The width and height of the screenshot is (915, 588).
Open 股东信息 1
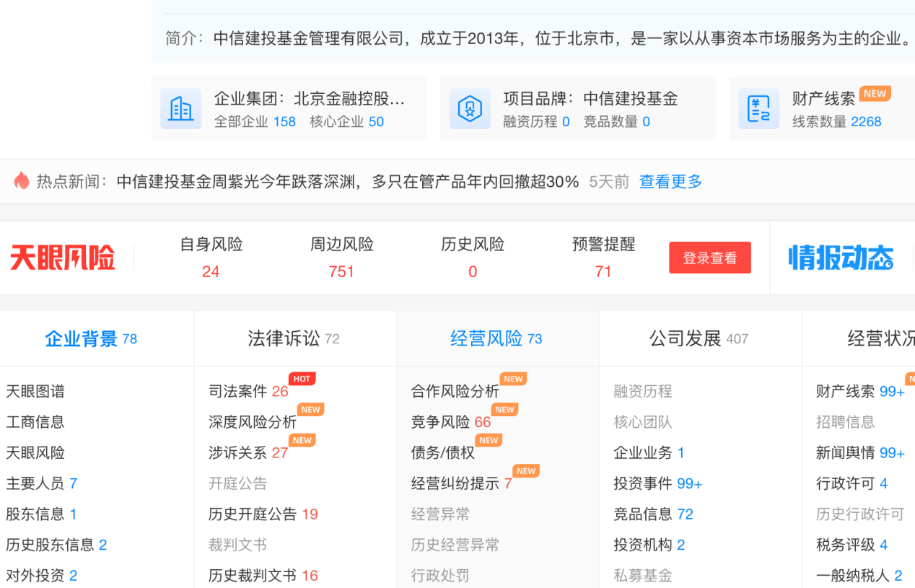coord(42,514)
